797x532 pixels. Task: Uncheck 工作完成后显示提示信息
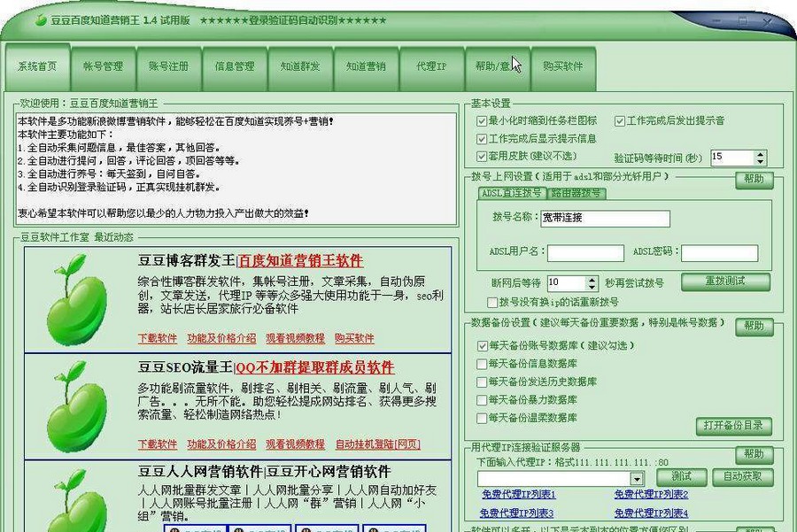tap(482, 139)
